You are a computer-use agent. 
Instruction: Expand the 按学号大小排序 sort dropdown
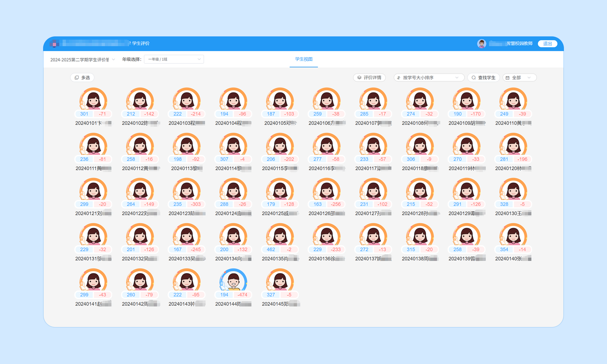[x=429, y=78]
